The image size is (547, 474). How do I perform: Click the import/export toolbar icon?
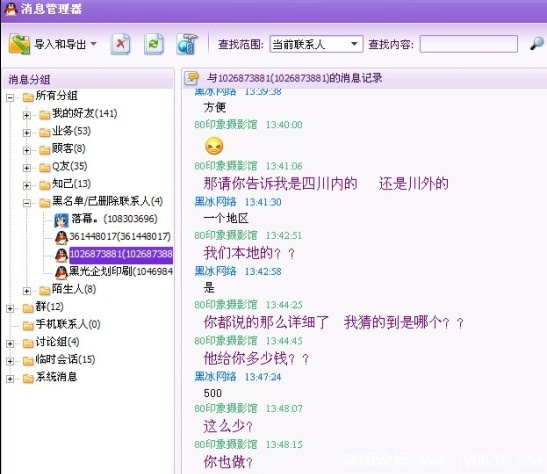point(19,44)
